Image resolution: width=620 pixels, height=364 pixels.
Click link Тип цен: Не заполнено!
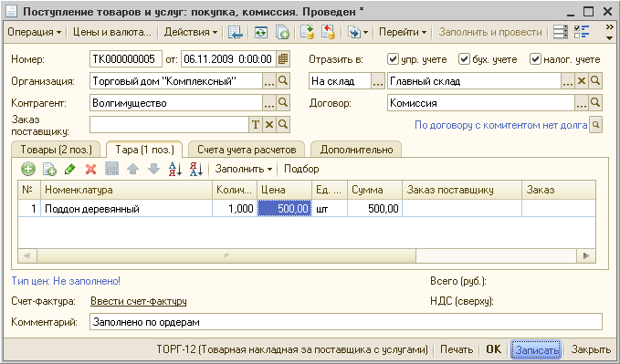(x=66, y=281)
